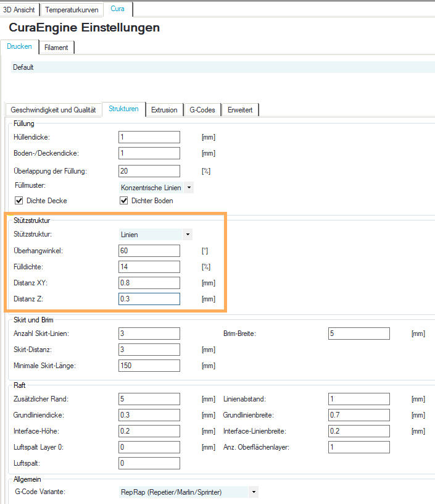435x504 pixels.
Task: Open Geschwindigkeit und Qualität tab
Action: 53,110
